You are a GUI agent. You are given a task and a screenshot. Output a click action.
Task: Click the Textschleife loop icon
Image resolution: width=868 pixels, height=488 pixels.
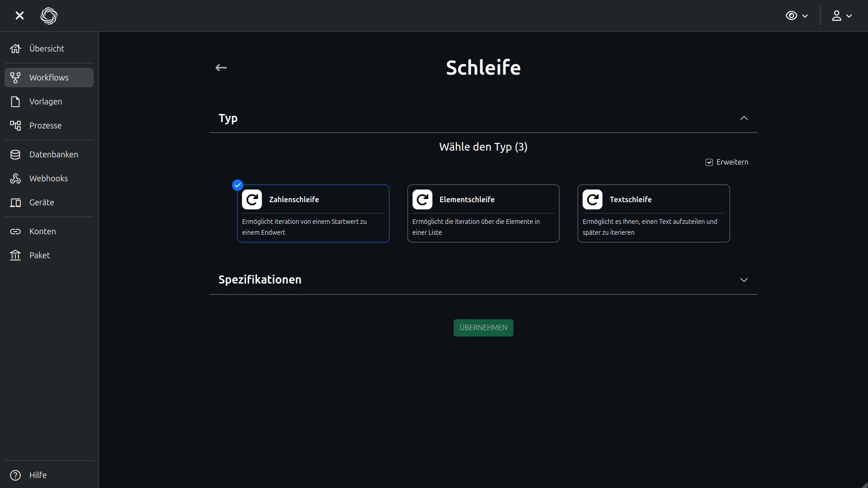pos(592,199)
